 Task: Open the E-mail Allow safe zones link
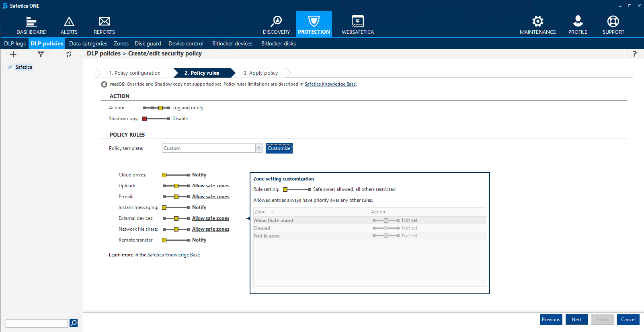(211, 197)
